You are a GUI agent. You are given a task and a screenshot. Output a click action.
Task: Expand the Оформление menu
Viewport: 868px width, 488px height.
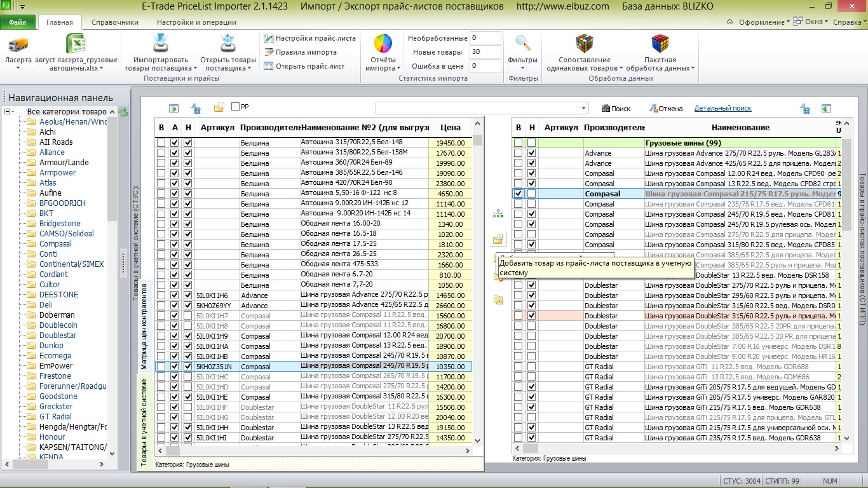(x=764, y=22)
